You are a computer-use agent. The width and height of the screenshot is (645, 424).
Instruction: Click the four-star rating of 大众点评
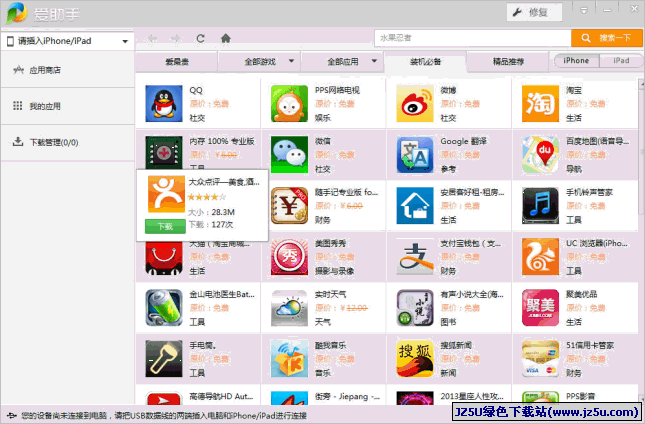207,197
